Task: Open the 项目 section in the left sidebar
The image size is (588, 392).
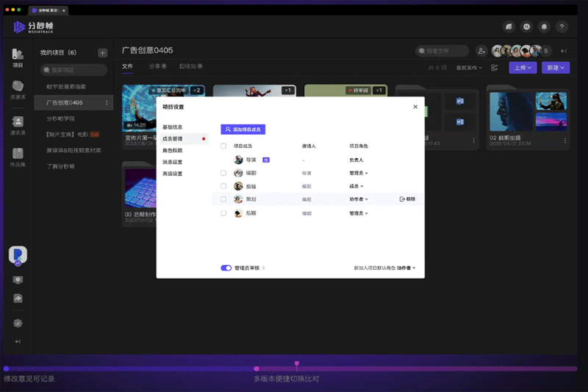Action: point(18,58)
